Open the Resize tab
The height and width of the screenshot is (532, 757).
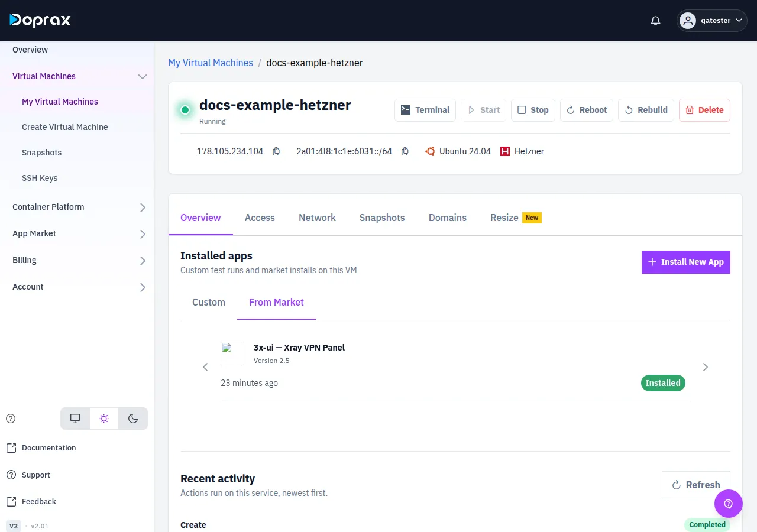pyautogui.click(x=516, y=218)
